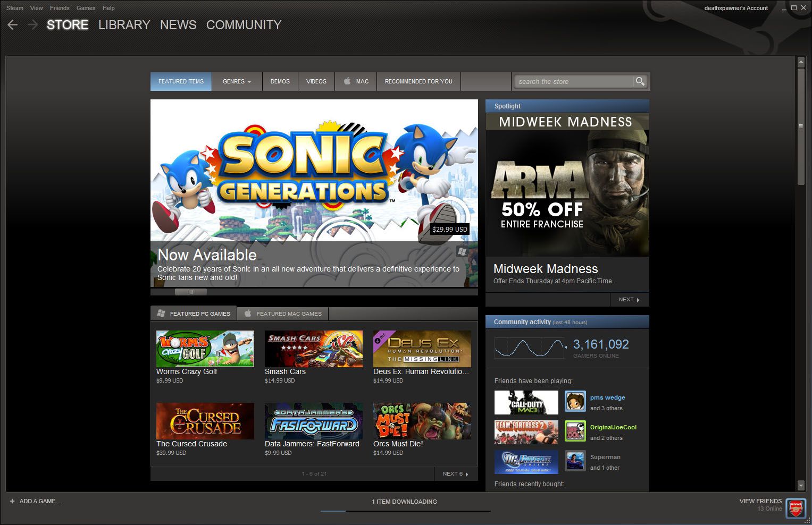This screenshot has height=525, width=812.
Task: Open the View menu
Action: tap(37, 8)
